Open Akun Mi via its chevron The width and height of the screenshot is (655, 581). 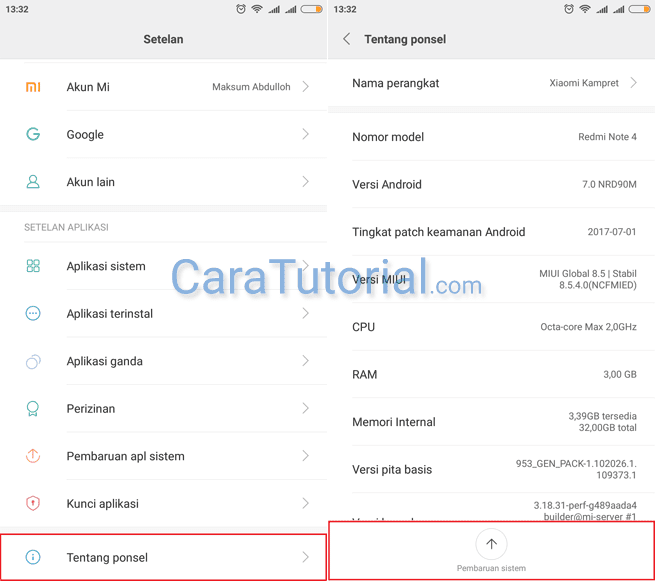305,86
